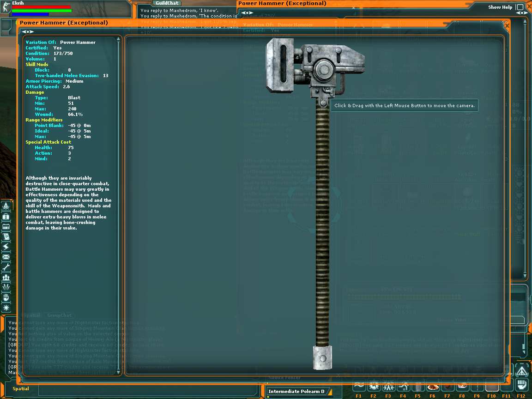
Task: Click the Condition value 173/750
Action: 63,53
